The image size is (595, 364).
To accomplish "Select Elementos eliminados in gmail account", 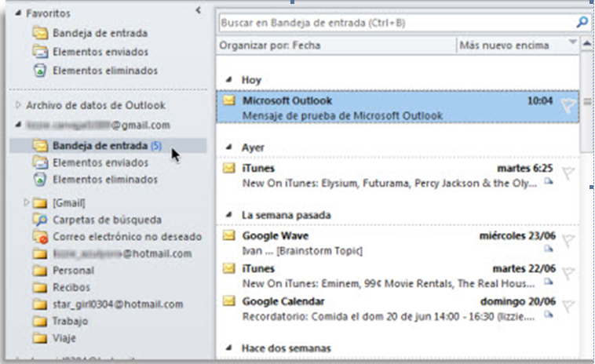I will tap(105, 180).
